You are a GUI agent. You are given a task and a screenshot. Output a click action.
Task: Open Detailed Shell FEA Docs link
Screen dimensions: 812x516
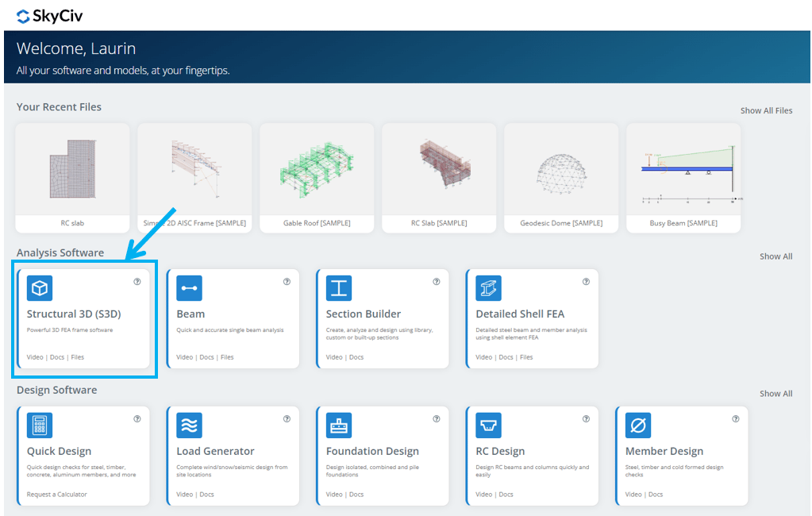tap(506, 357)
